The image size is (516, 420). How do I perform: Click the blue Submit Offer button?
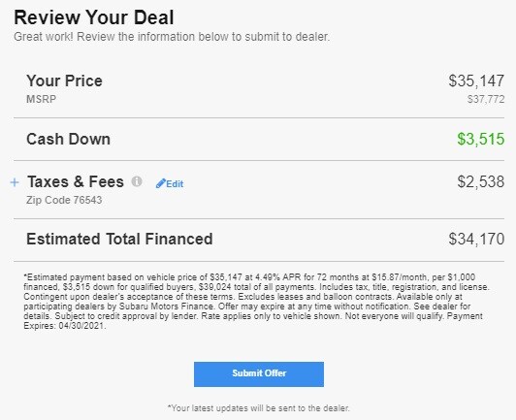[259, 374]
